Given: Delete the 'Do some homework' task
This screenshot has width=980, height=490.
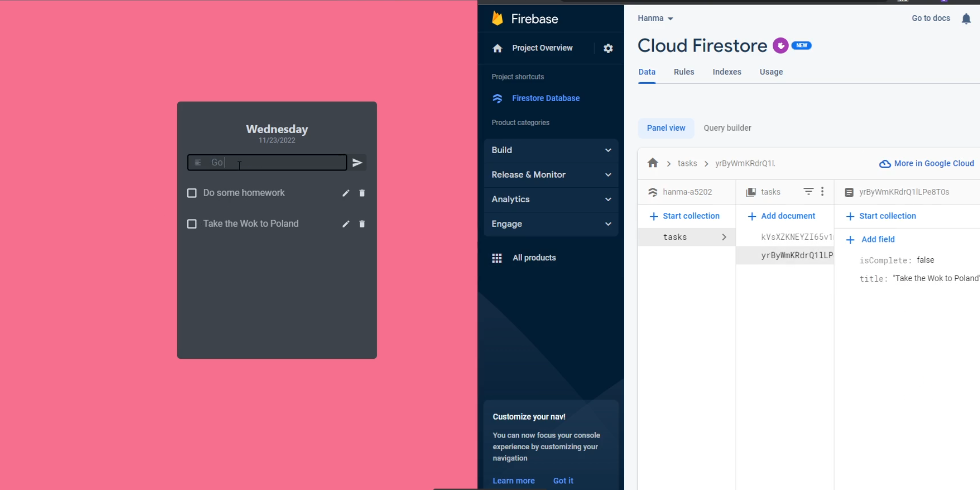Looking at the screenshot, I should [362, 193].
